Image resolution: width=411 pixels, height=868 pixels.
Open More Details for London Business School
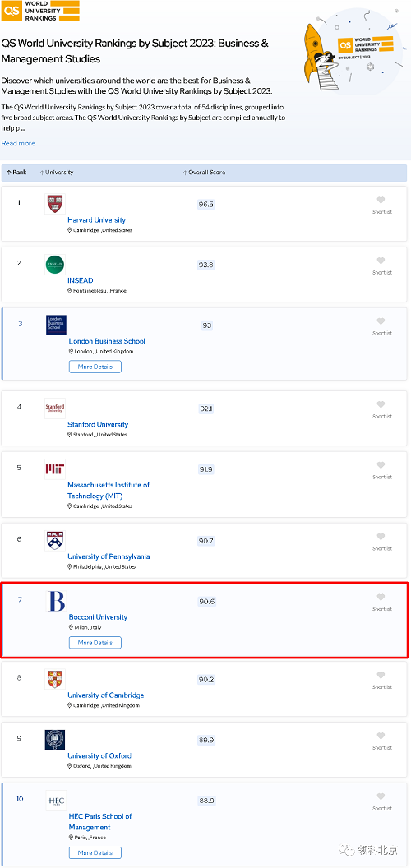[95, 367]
